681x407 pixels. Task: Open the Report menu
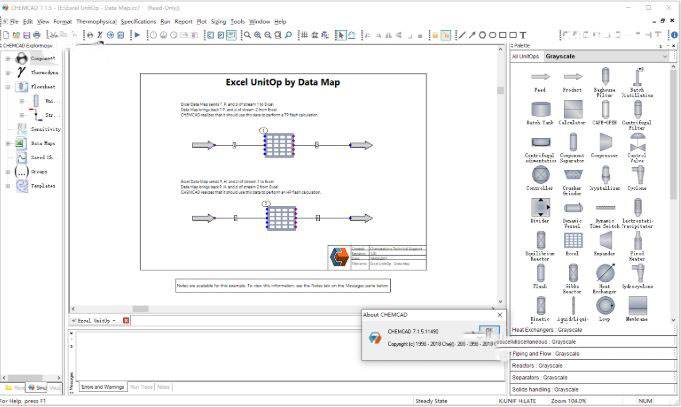click(x=183, y=21)
